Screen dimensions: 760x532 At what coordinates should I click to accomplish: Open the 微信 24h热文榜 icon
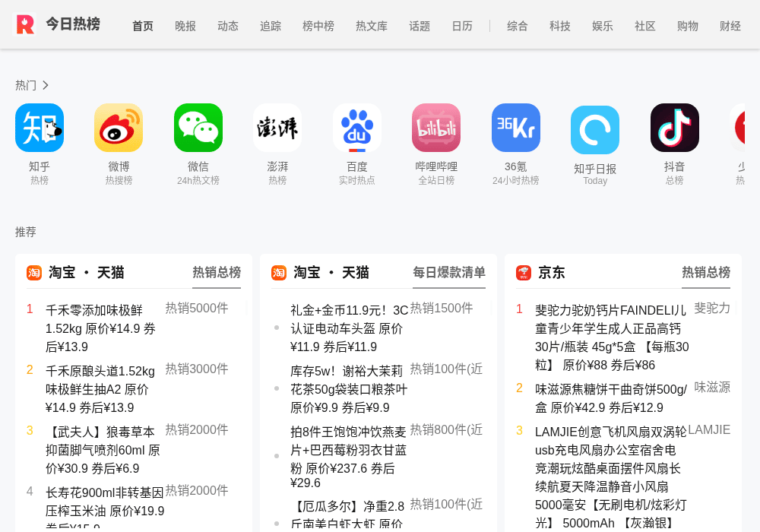coord(198,128)
